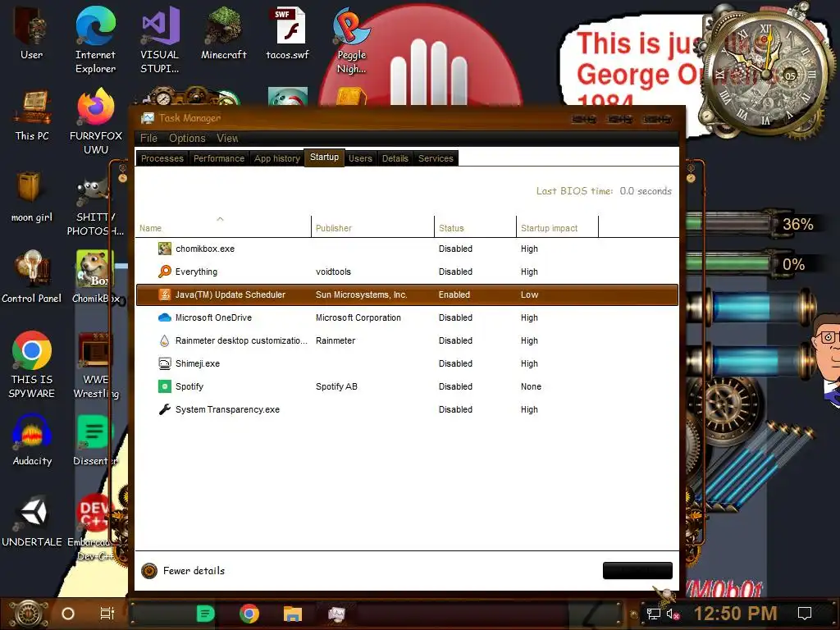840x630 pixels.
Task: Open Task View on the taskbar
Action: pyautogui.click(x=107, y=614)
